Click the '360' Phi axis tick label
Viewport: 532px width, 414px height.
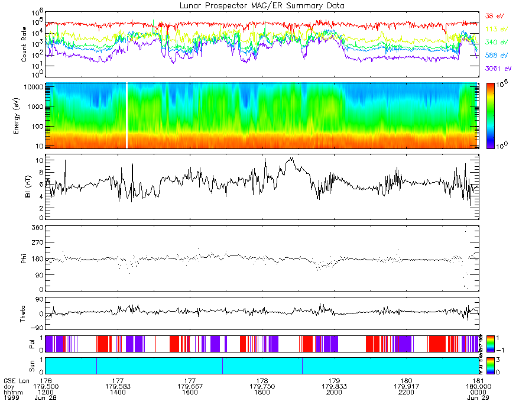[x=38, y=228]
